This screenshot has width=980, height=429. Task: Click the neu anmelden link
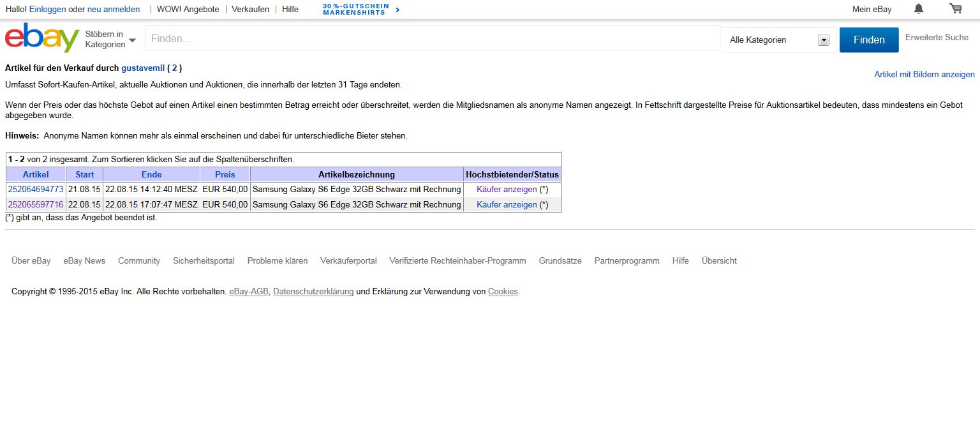[114, 10]
